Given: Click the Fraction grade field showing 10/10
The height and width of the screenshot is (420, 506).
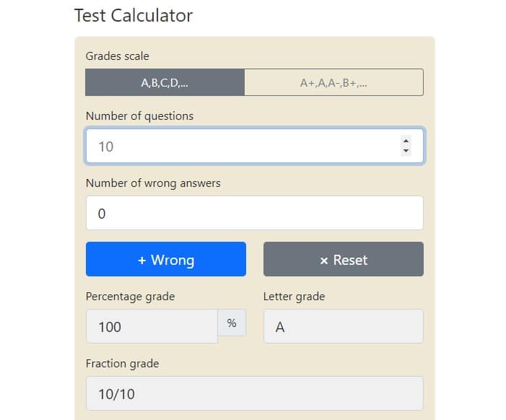Looking at the screenshot, I should (255, 393).
